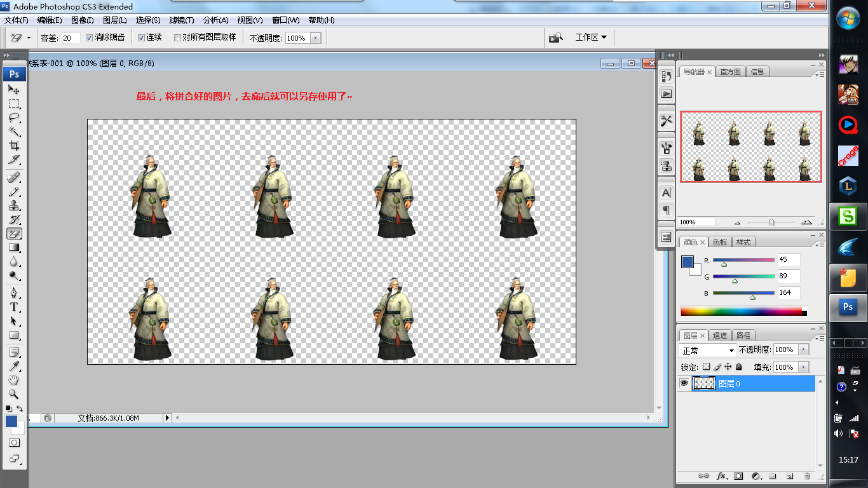Select the Lasso tool
Image resolution: width=868 pixels, height=488 pixels.
coord(14,118)
